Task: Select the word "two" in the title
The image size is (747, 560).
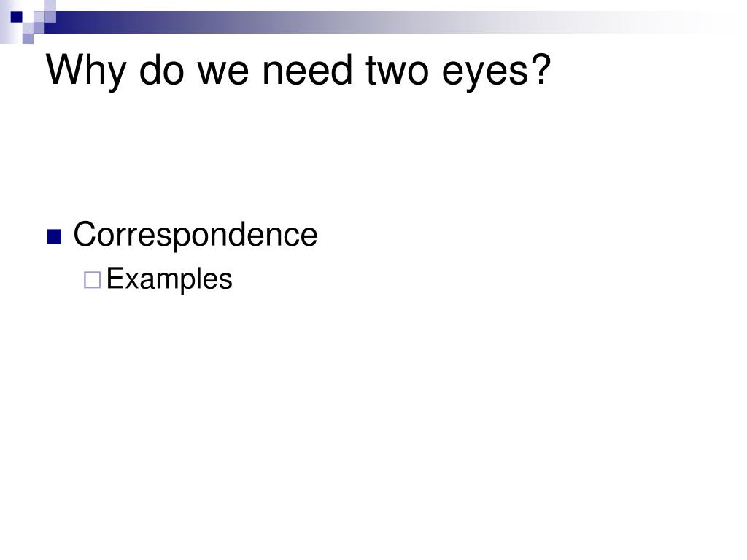Action: coord(398,71)
